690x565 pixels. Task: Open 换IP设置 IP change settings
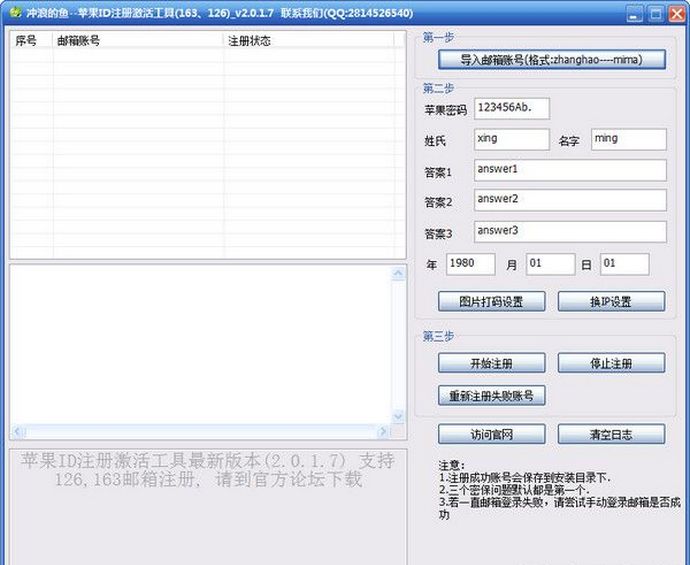pos(611,301)
